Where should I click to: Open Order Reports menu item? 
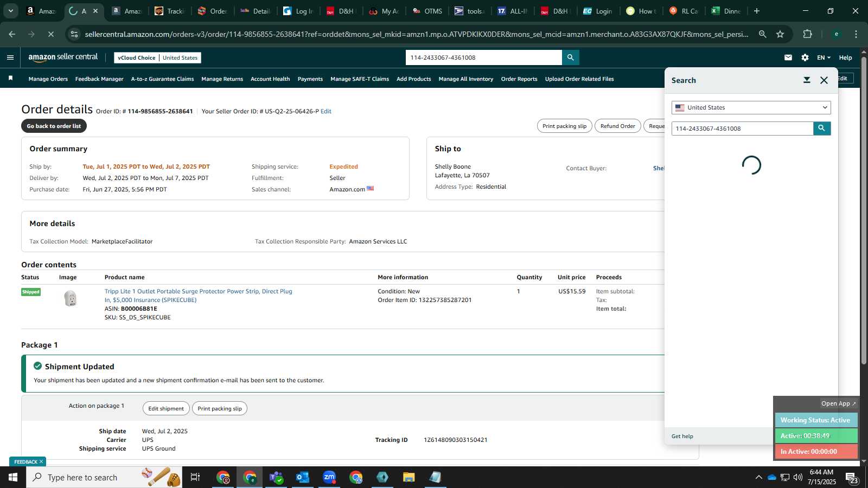pyautogui.click(x=519, y=79)
